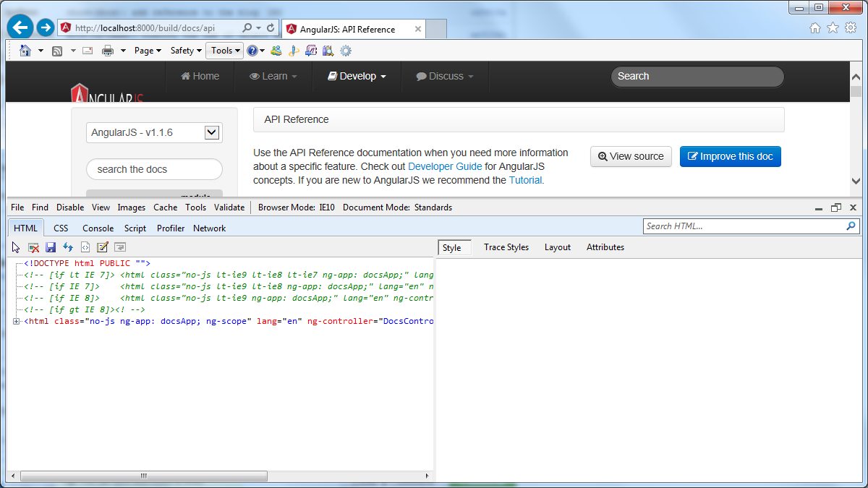868x488 pixels.
Task: Click the element source style icon in DevTools
Action: [85, 247]
